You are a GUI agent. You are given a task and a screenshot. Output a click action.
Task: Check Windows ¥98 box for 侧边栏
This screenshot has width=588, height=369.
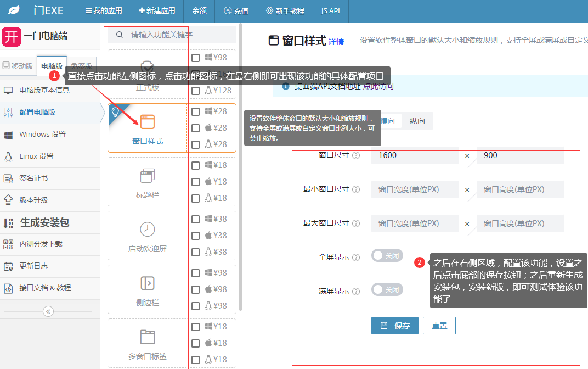(195, 273)
